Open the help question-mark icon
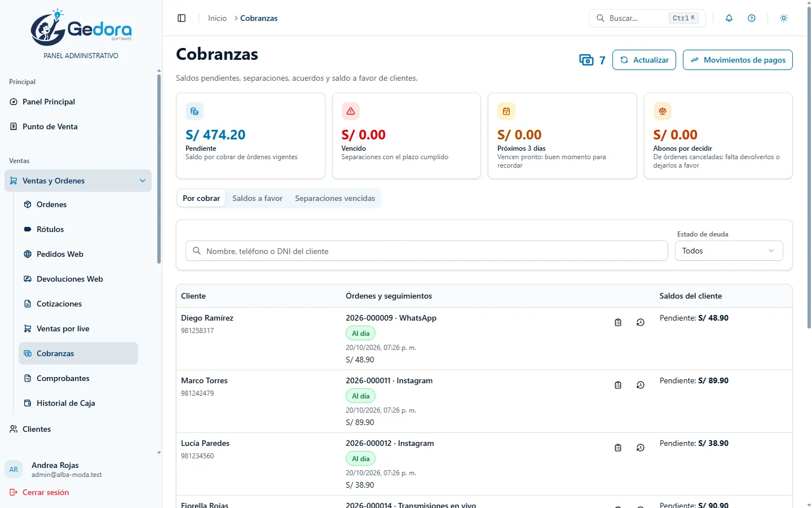 (x=752, y=18)
